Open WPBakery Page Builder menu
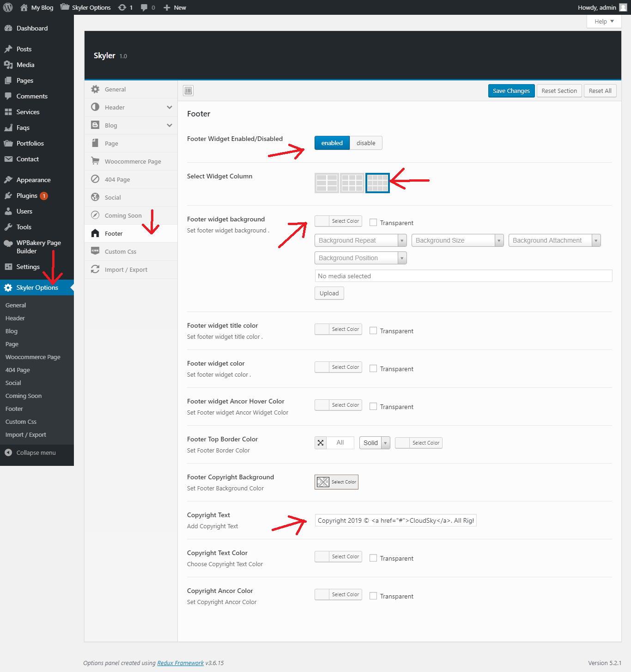The height and width of the screenshot is (672, 631). 37,247
